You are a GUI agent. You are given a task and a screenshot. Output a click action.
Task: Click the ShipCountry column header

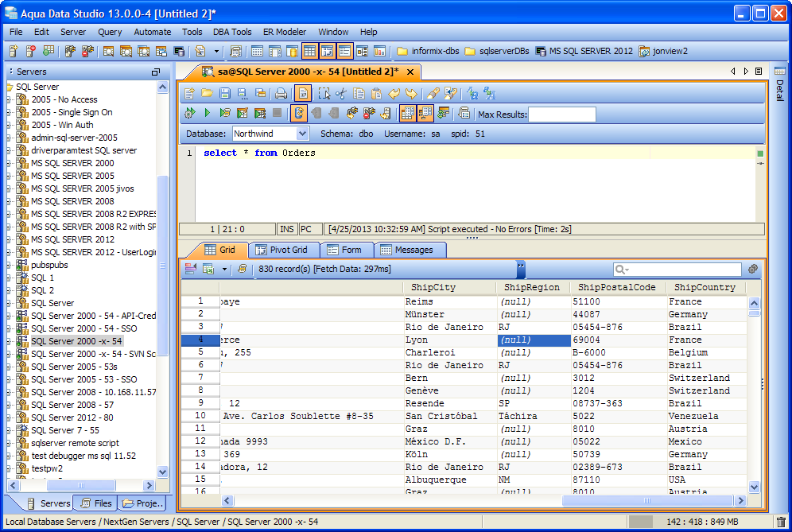[x=705, y=288]
